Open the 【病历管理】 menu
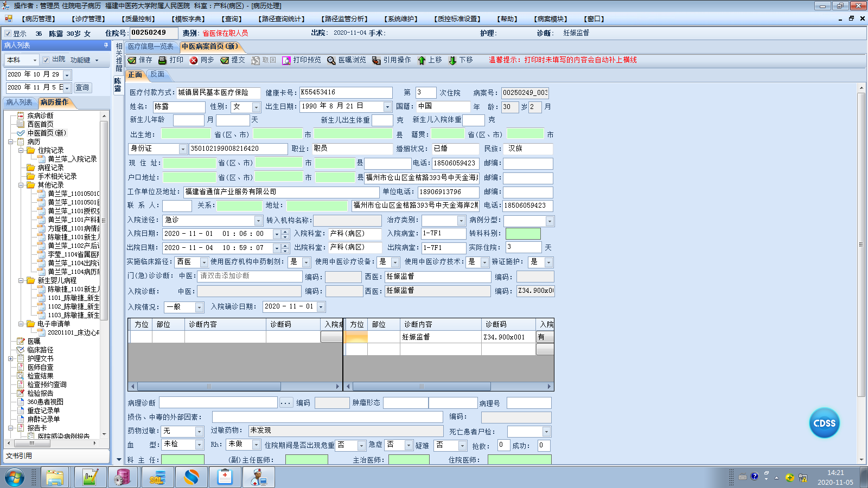 (38, 19)
